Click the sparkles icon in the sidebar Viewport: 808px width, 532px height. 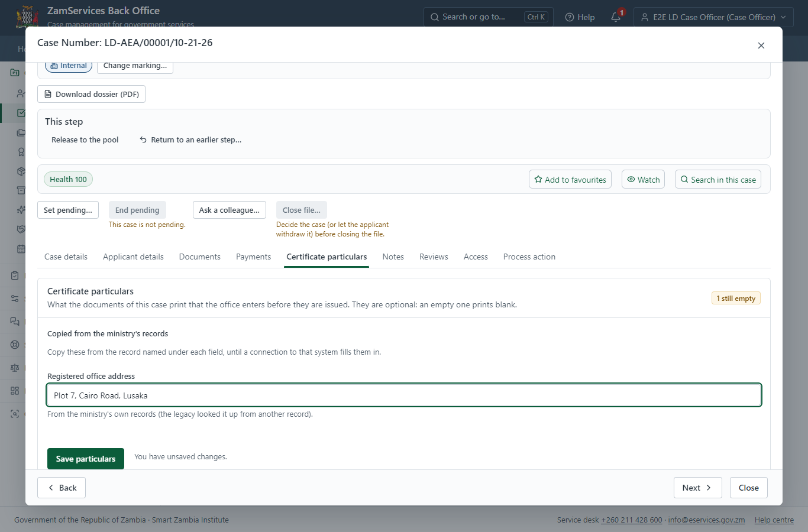tap(21, 210)
